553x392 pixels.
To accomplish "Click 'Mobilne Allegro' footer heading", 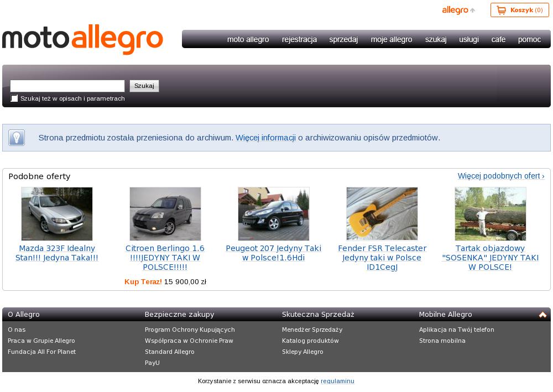I will pos(445,315).
